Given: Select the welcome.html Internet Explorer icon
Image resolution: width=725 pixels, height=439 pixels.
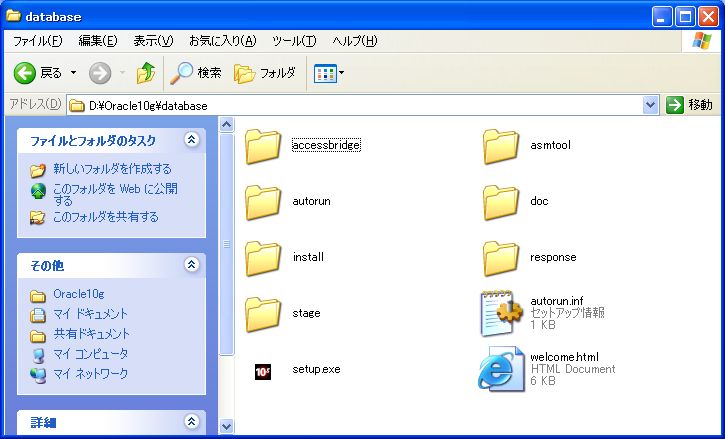Looking at the screenshot, I should [x=501, y=369].
